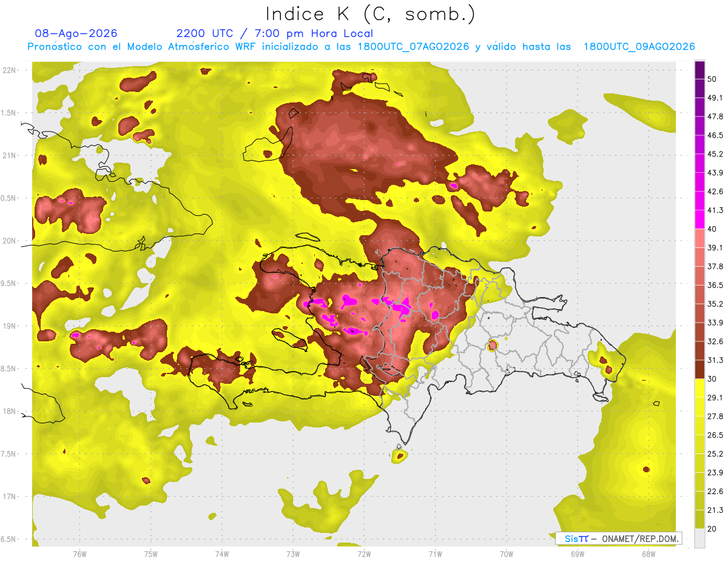
Task: Click the "17N" latitude label
Action: pos(10,497)
